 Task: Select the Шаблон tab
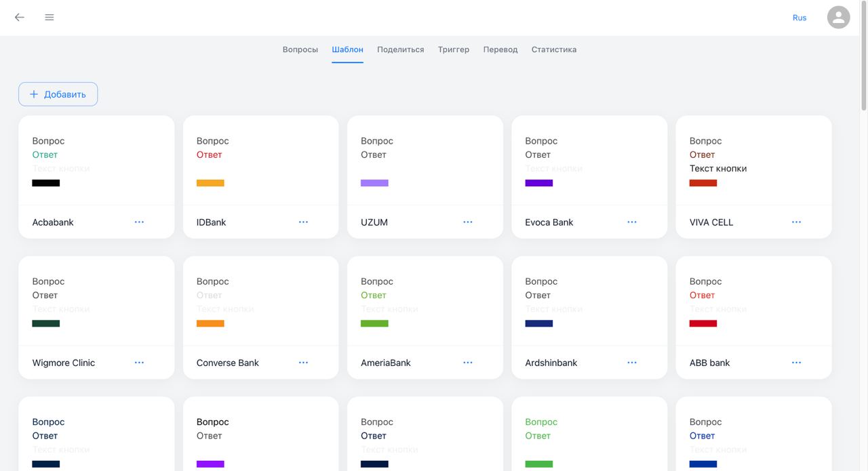point(347,49)
